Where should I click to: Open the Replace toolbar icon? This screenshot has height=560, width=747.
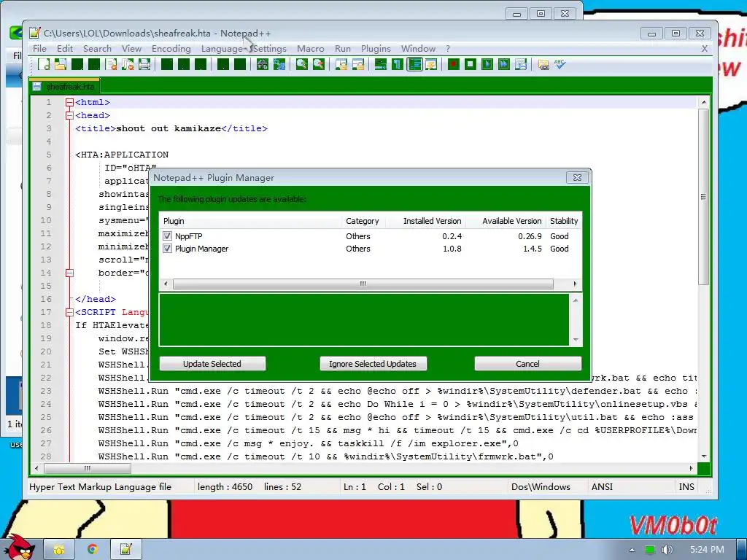click(x=279, y=64)
